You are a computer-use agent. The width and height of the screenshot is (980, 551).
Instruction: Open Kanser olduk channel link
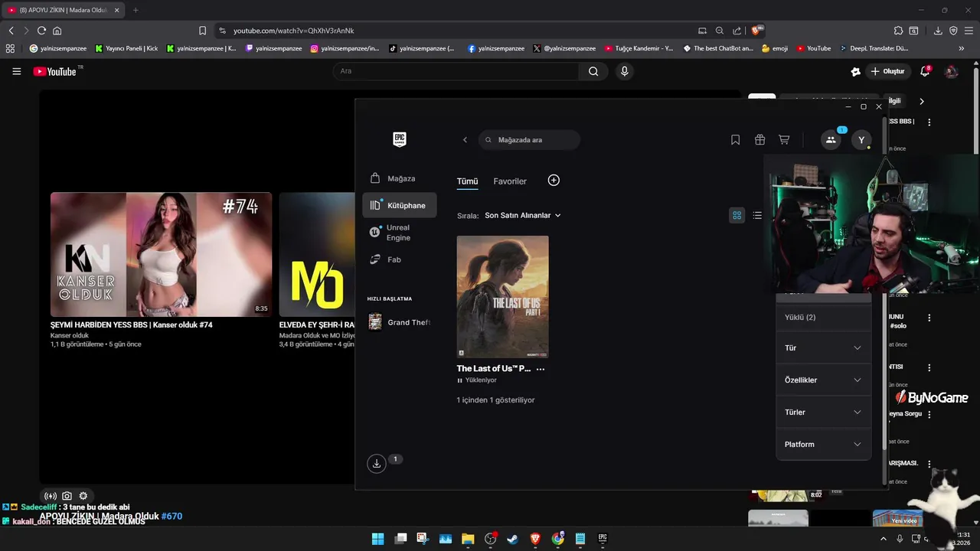coord(70,335)
